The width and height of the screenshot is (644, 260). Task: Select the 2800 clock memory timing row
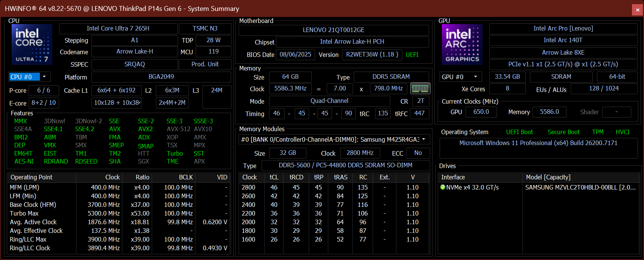coord(334,187)
